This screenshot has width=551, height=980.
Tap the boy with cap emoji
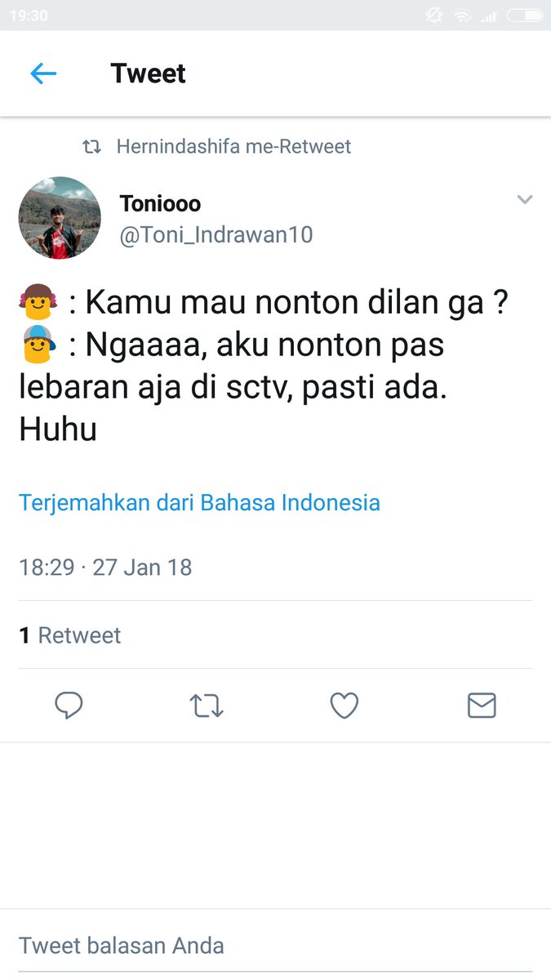point(38,345)
